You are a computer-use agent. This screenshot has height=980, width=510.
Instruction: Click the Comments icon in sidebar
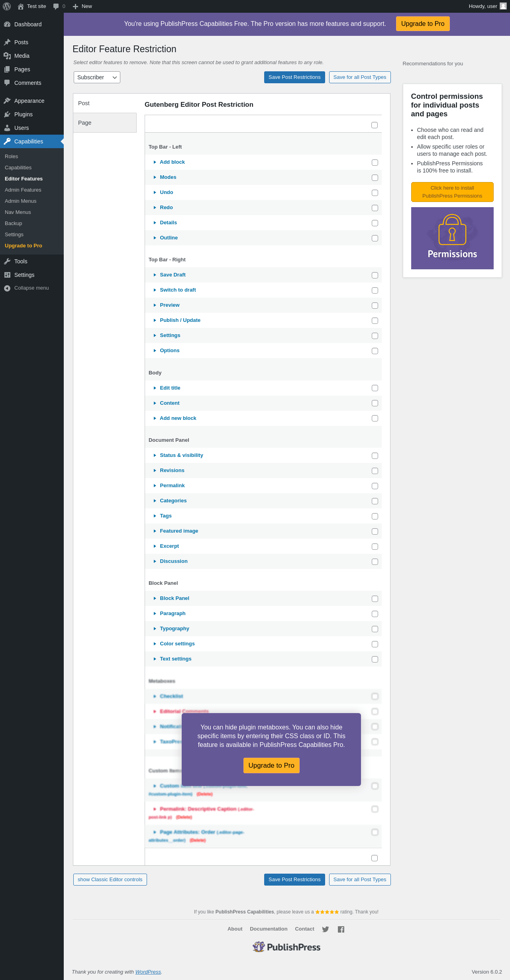7,83
